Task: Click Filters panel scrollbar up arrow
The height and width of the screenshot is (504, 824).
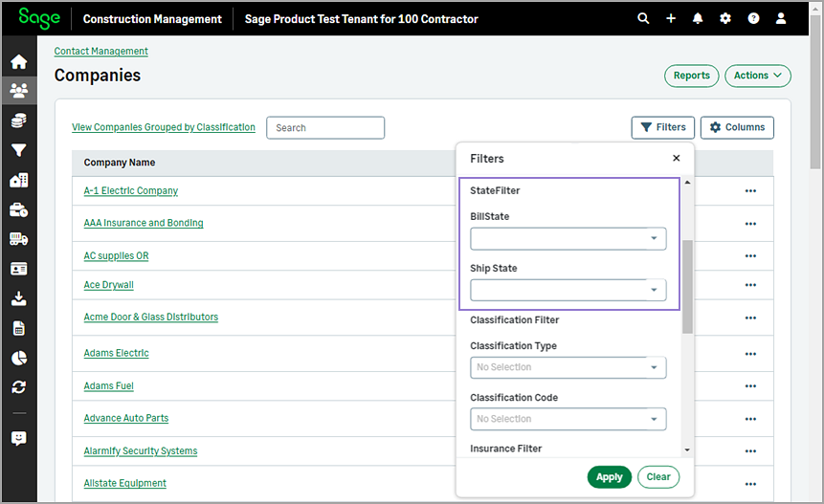Action: tap(687, 182)
